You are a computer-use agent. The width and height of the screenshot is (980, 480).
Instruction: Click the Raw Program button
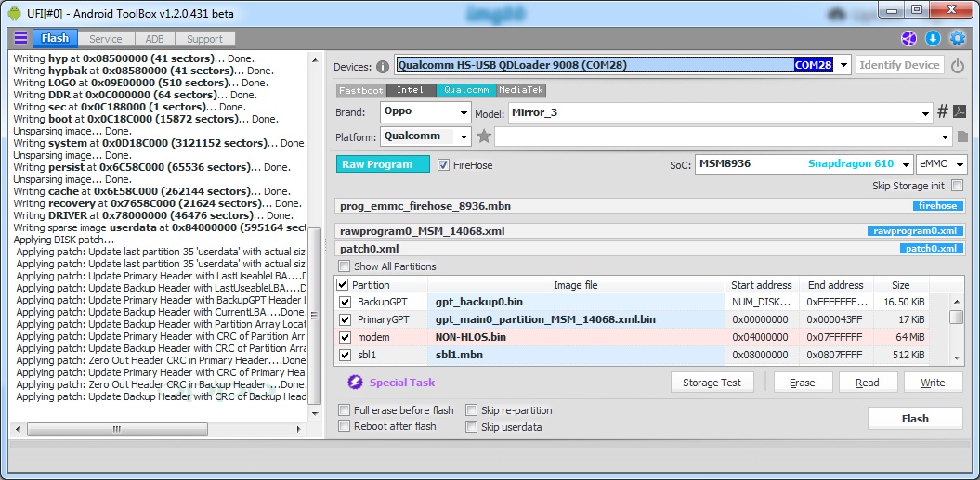coord(383,164)
